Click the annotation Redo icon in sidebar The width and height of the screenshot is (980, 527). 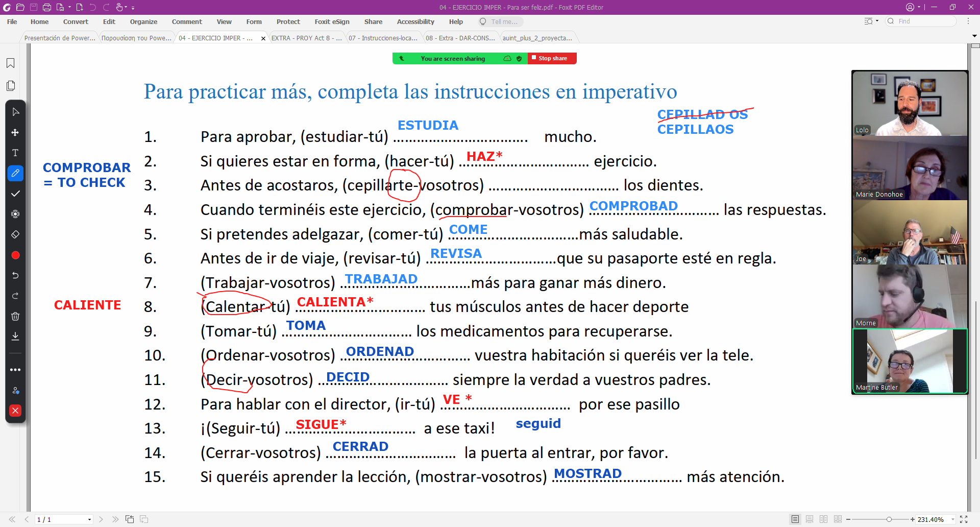pyautogui.click(x=15, y=296)
